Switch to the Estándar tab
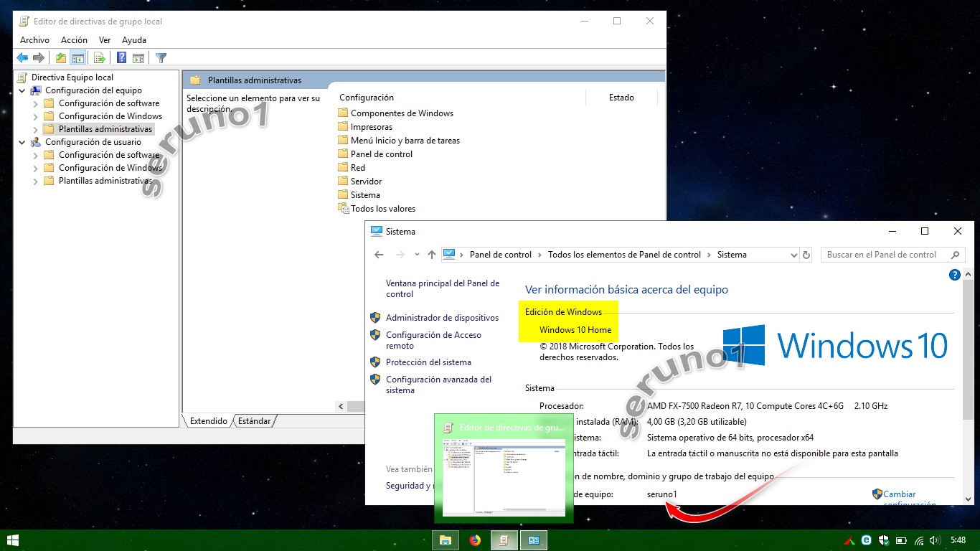Screen dimensions: 980x551 point(254,421)
